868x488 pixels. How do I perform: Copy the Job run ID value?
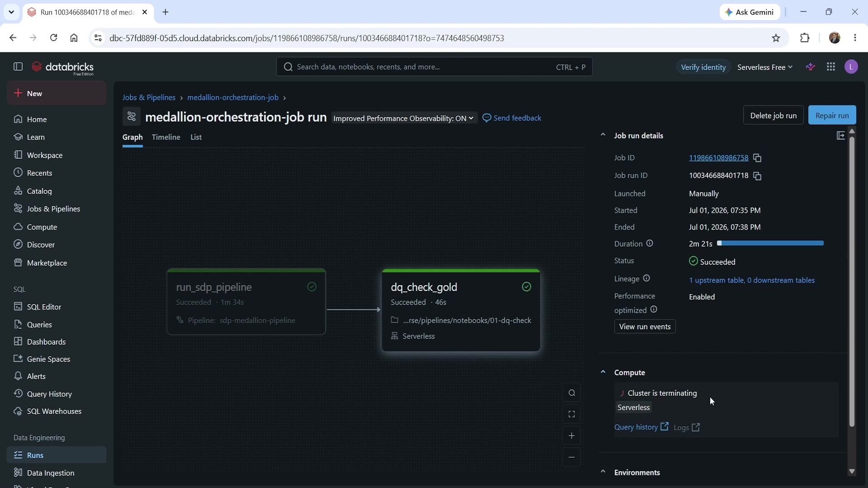pyautogui.click(x=757, y=176)
